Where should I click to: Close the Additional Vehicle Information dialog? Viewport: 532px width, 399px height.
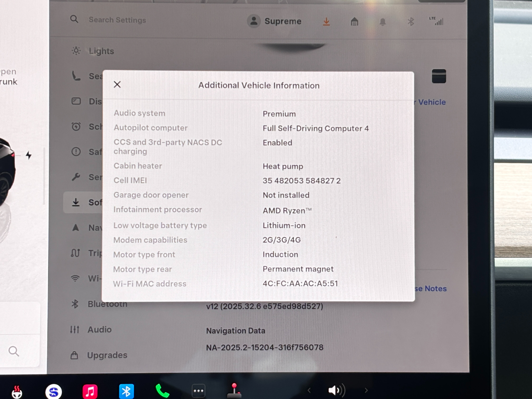tap(117, 84)
